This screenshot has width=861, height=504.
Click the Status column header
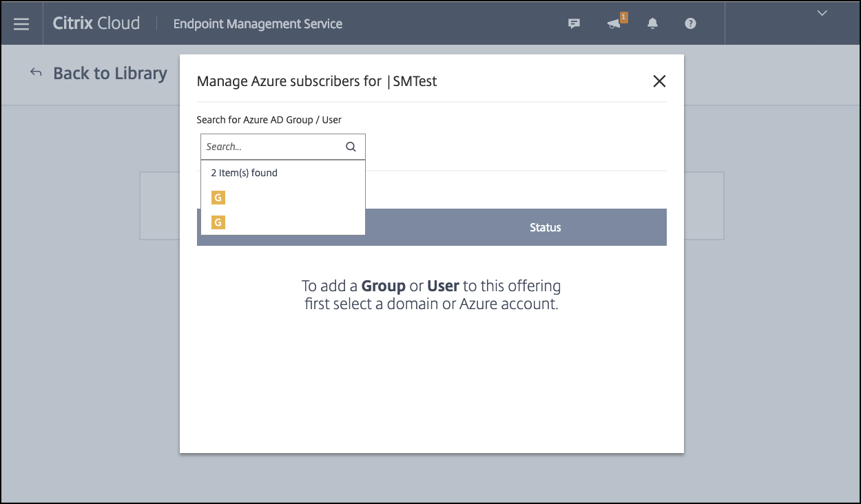click(x=545, y=227)
